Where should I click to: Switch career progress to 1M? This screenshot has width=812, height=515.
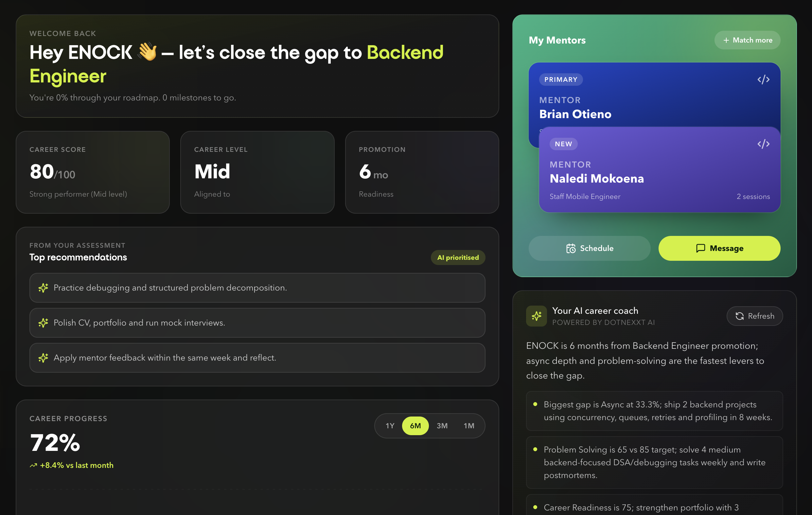click(469, 426)
